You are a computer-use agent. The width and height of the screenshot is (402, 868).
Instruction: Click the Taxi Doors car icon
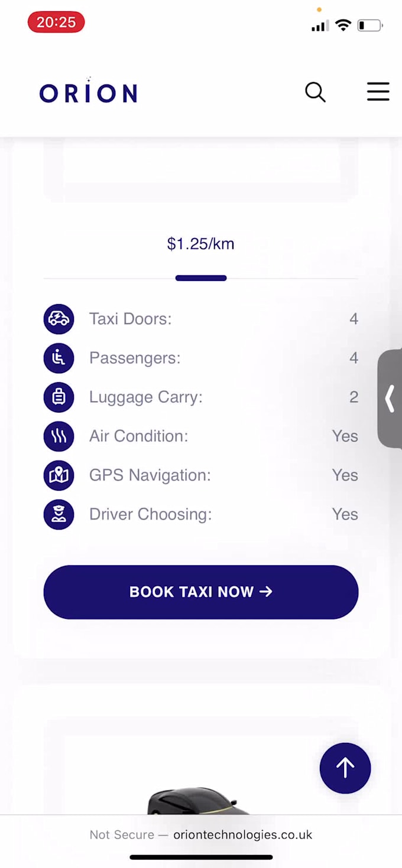[59, 319]
